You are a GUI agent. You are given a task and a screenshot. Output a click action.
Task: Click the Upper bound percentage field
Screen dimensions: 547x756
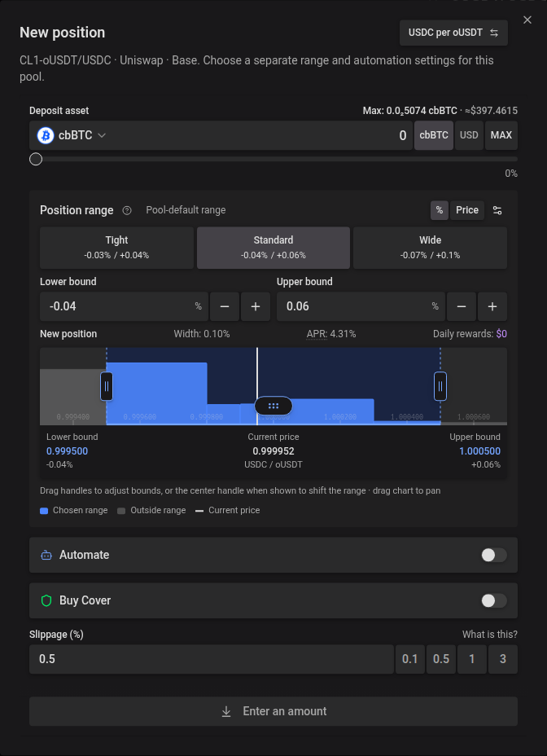pos(361,306)
